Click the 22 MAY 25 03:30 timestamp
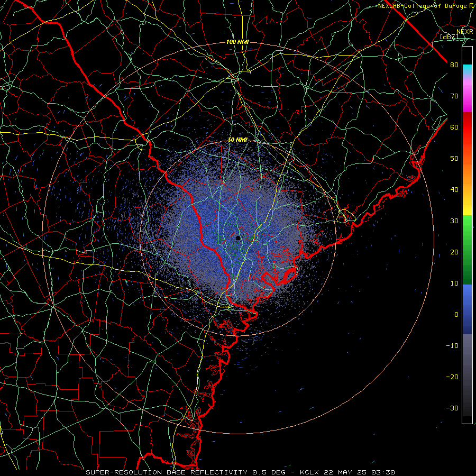Screen dimensions: 476x476 [x=360, y=472]
